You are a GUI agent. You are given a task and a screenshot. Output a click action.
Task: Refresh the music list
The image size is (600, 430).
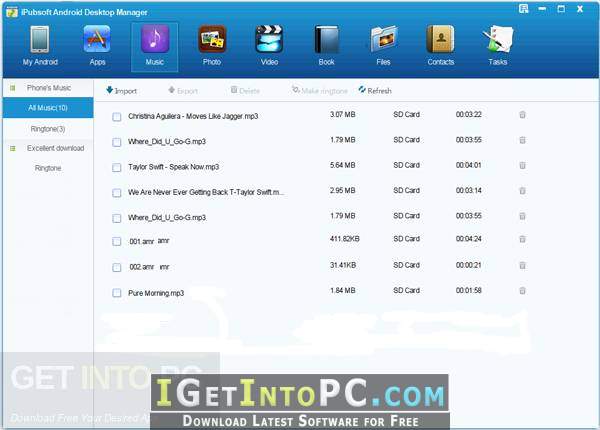(375, 91)
